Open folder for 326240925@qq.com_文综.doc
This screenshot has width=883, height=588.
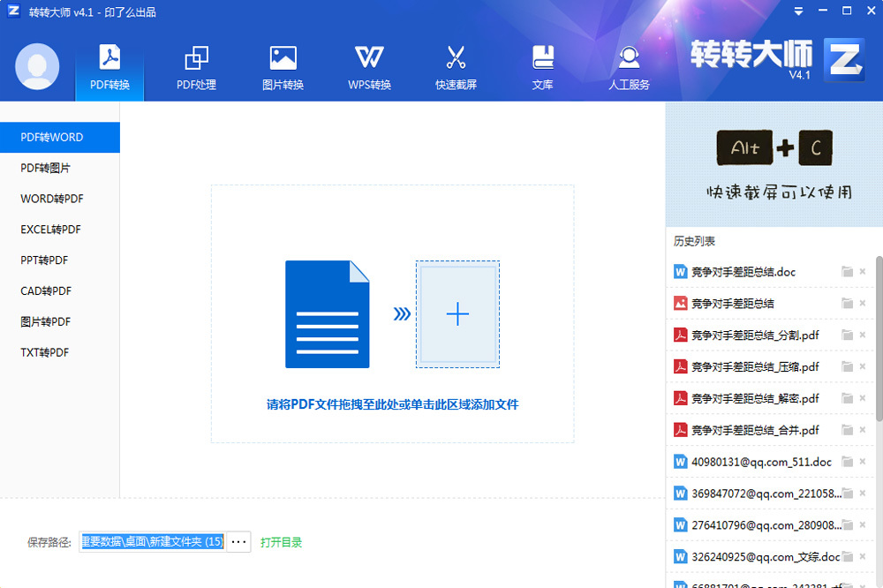pyautogui.click(x=847, y=556)
